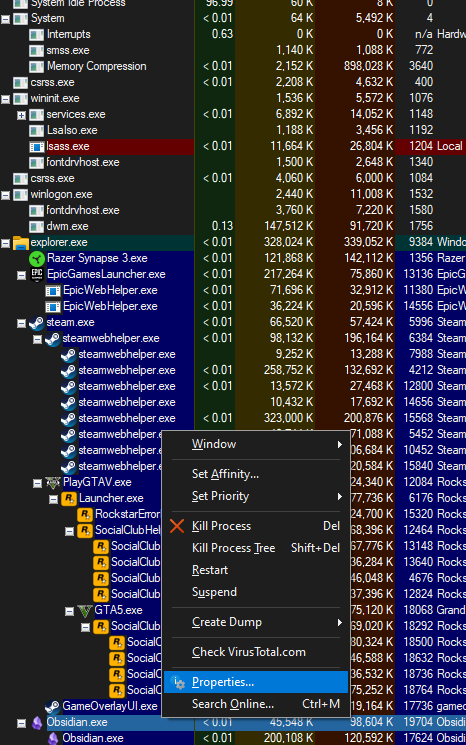Collapse the explorer.exe tree node
The height and width of the screenshot is (745, 466).
5,243
